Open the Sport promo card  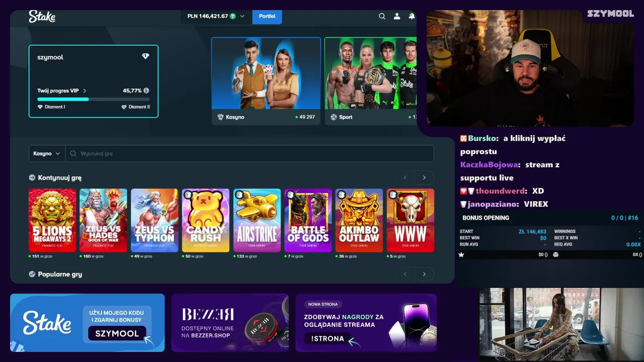370,81
